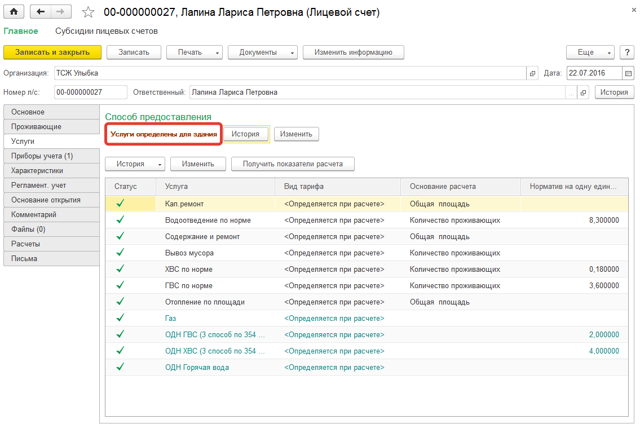Click the Номер л/с input field
The height and width of the screenshot is (428, 640).
tap(90, 93)
